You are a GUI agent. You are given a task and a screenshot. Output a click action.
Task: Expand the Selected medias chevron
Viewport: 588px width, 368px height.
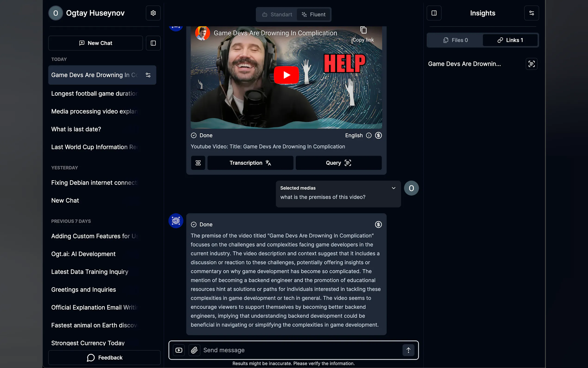click(x=394, y=188)
